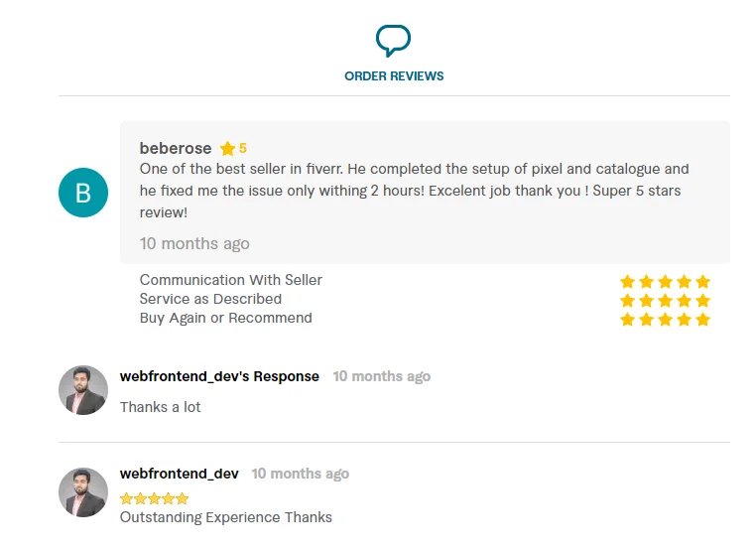The image size is (756, 551).
Task: Open the beberose username
Action: tap(176, 148)
